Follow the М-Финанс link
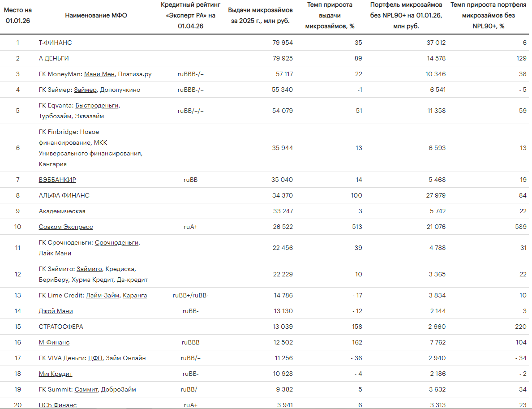The width and height of the screenshot is (532, 409). [x=54, y=342]
